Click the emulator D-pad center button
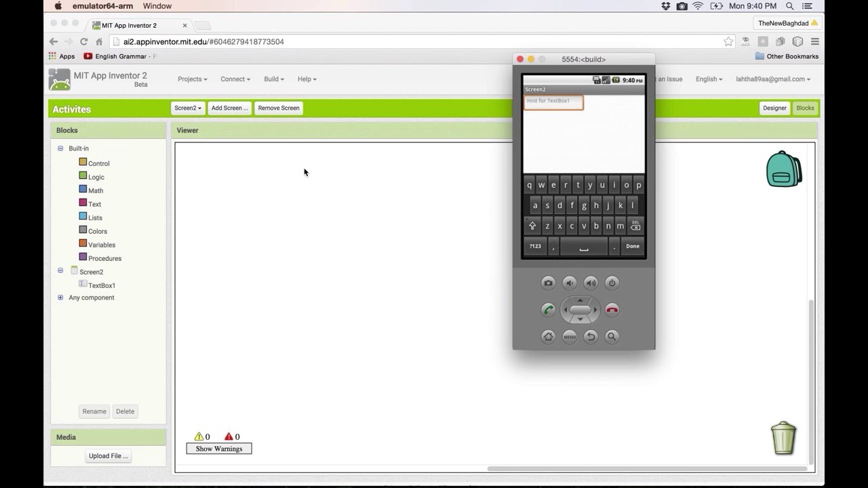868x488 pixels. pyautogui.click(x=580, y=310)
